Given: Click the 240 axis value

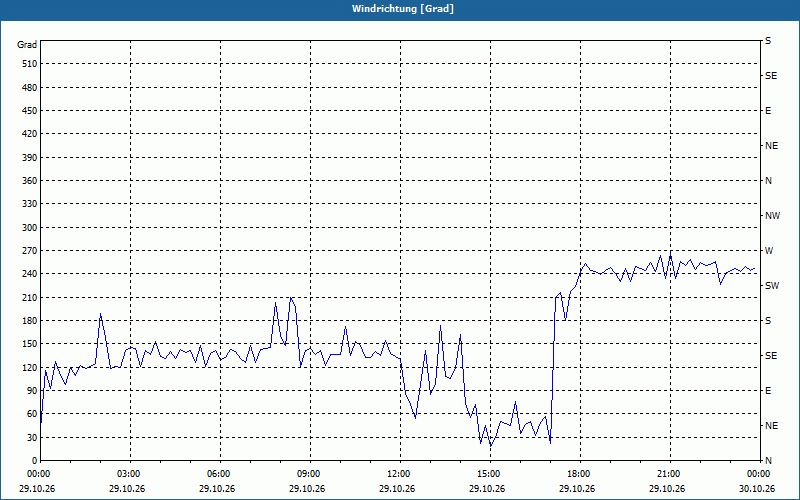Looking at the screenshot, I should tap(29, 273).
